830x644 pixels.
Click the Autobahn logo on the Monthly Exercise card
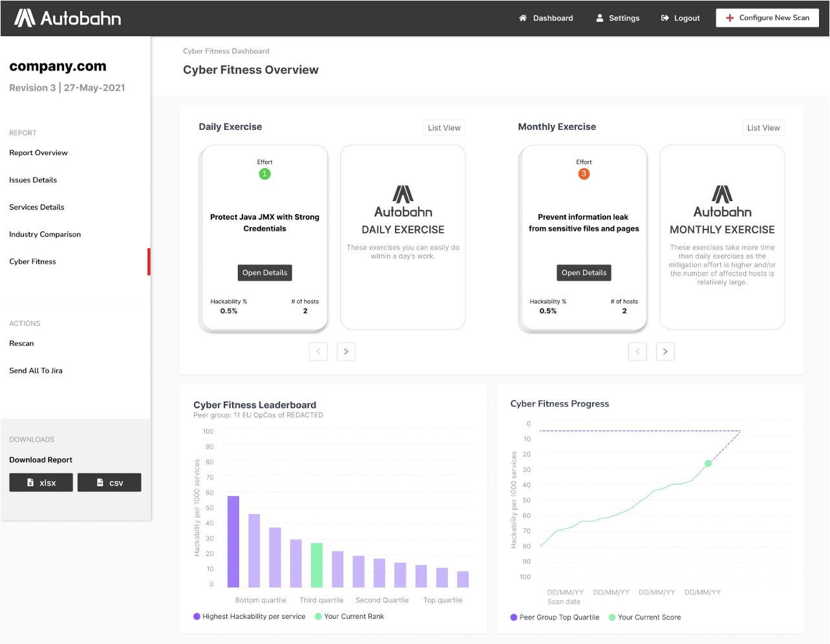click(x=722, y=201)
